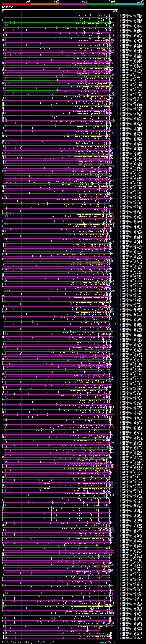Select hit label UniRef100_C1EA37

point(131,37)
